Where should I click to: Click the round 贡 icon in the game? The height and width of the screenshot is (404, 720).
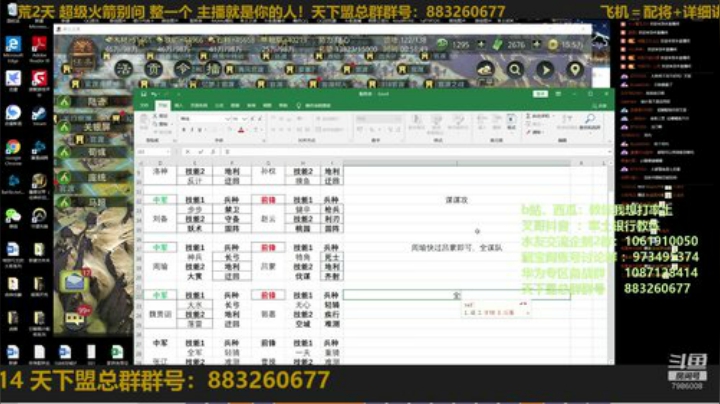[153, 69]
